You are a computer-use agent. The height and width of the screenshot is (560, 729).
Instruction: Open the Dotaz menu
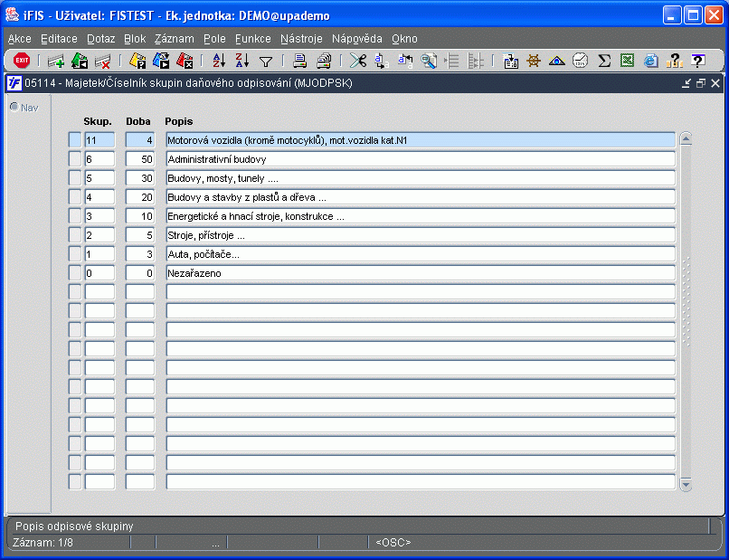click(x=101, y=39)
